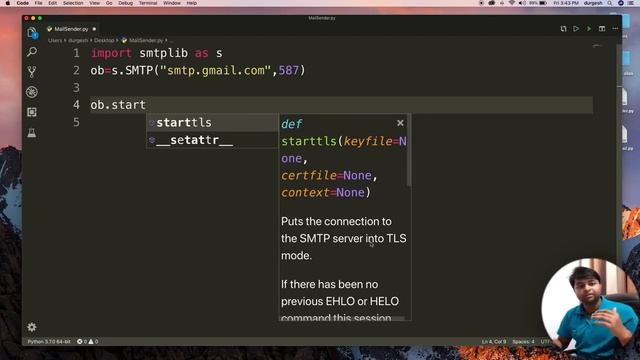The height and width of the screenshot is (360, 640).
Task: Click line number 1 in gutter
Action: (x=76, y=53)
